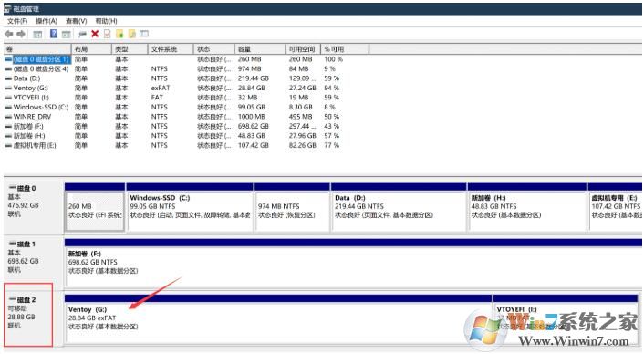Open the 帮助(H) menu
Viewport: 644px width, 354px height.
coord(106,21)
